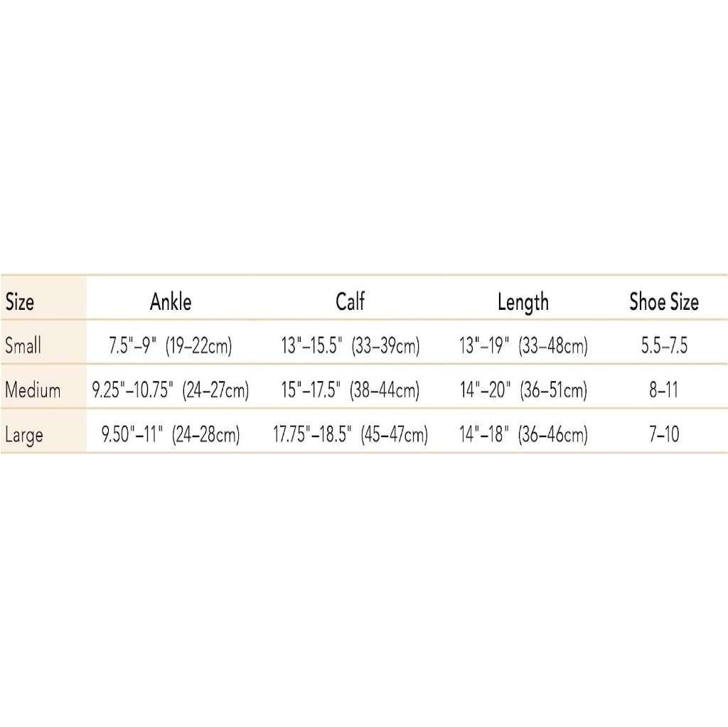The width and height of the screenshot is (728, 727).
Task: Click Small length value 13"–19"
Action: (x=523, y=346)
